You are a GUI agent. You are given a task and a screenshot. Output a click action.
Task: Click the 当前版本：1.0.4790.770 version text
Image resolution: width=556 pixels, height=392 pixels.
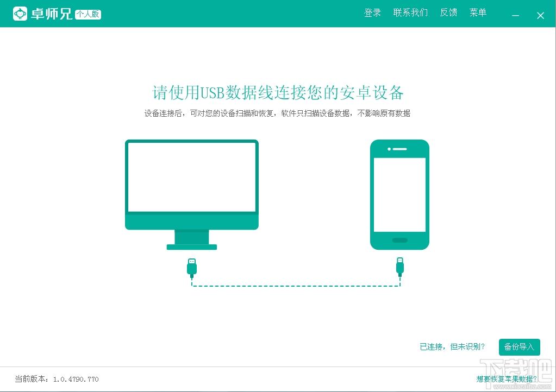point(57,379)
